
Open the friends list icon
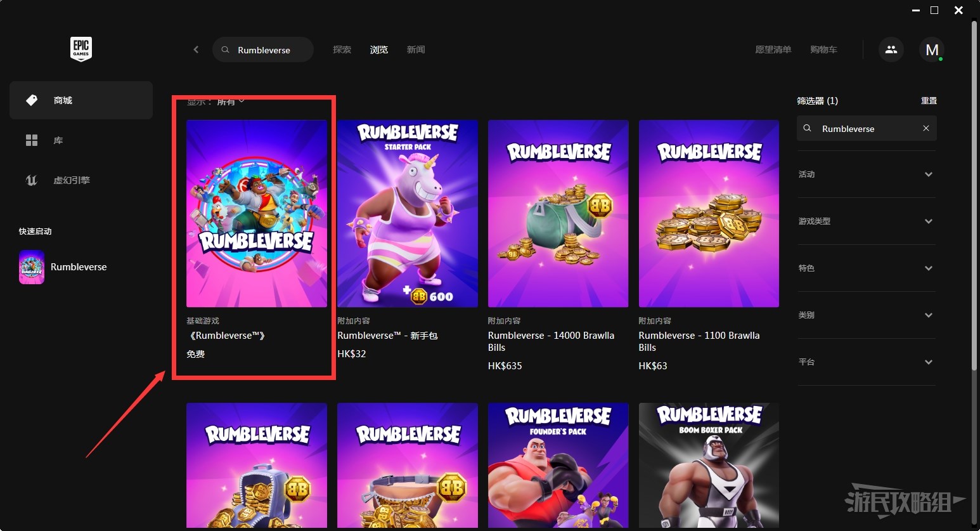(891, 49)
